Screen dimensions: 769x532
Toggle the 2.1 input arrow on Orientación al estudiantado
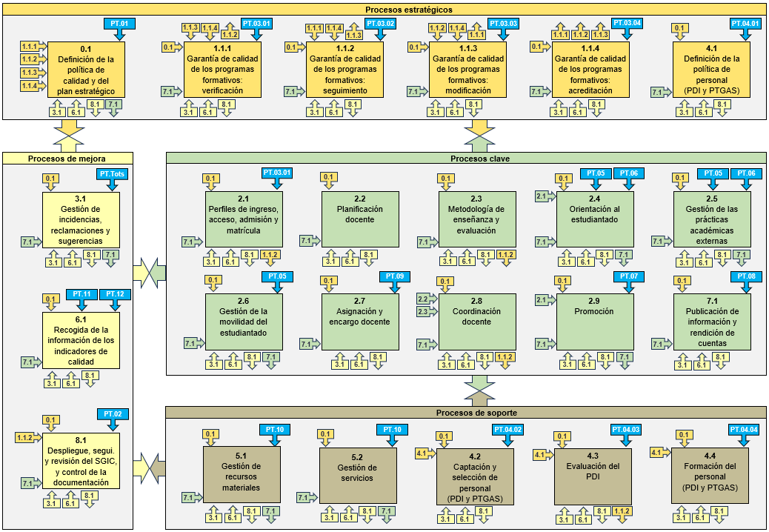(x=541, y=197)
